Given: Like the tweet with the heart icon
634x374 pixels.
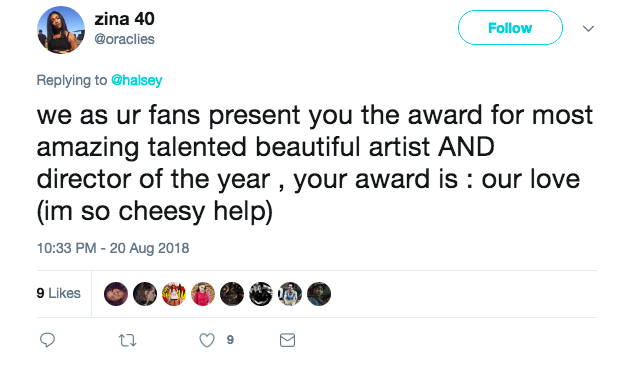Looking at the screenshot, I should coord(207,340).
